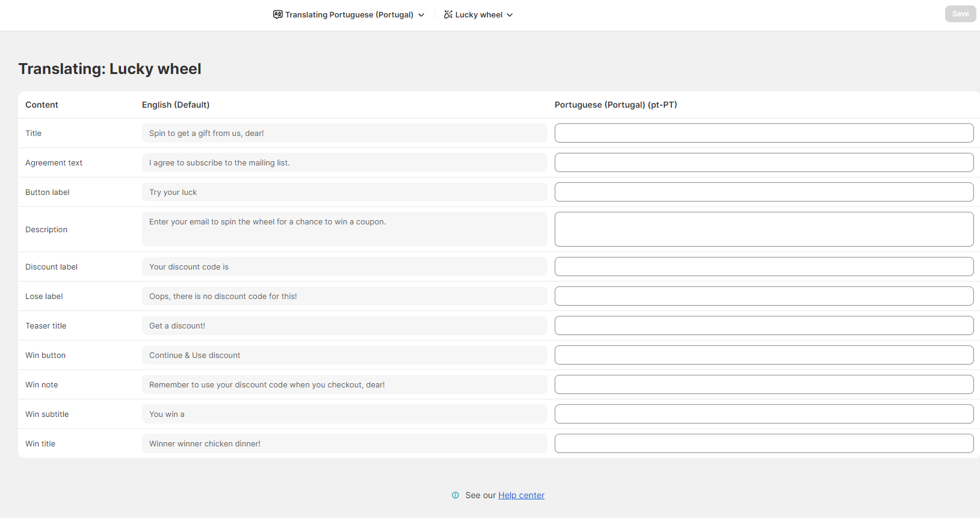Focus the Portuguese field for Title
980x518 pixels.
pos(764,133)
